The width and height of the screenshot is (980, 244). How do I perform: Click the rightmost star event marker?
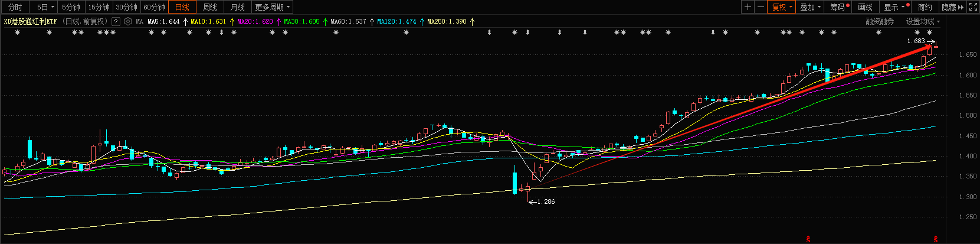click(x=930, y=32)
